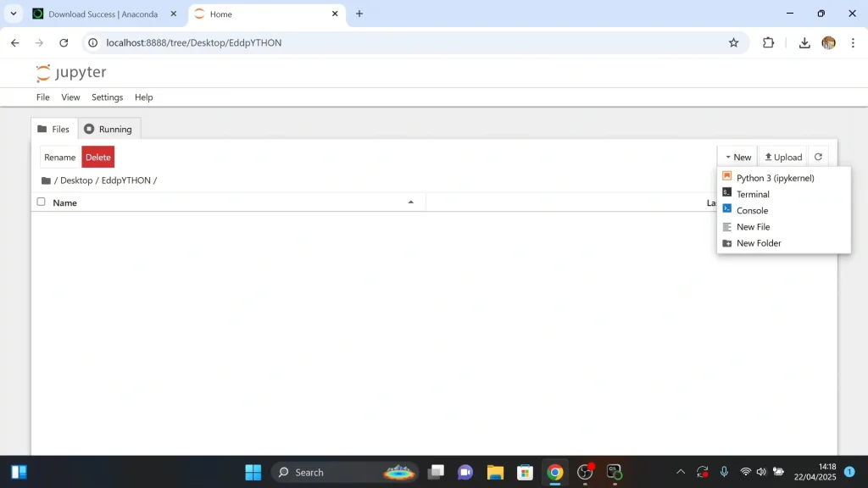Open the Chrome tab search chevron
This screenshot has height=488, width=868.
point(14,14)
